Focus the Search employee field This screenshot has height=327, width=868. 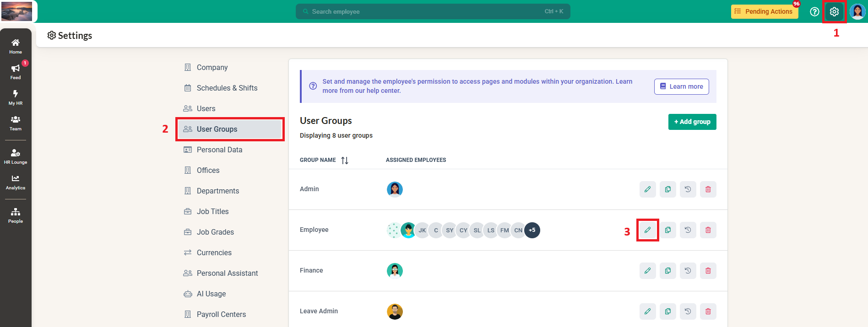click(433, 11)
